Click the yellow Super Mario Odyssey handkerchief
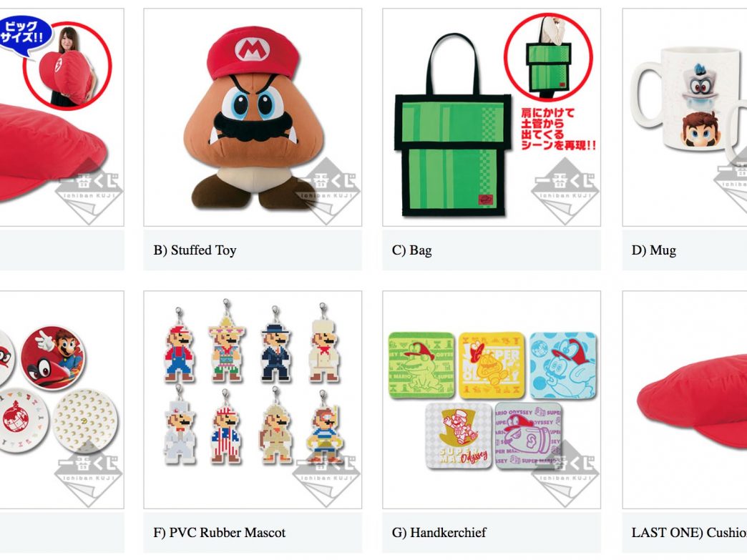 (492, 365)
